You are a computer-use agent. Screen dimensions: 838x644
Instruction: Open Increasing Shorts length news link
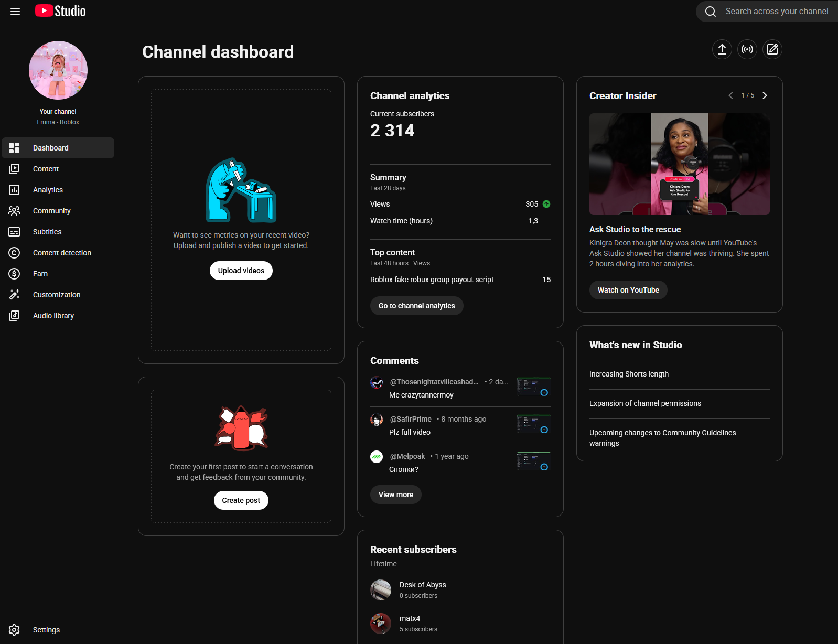[x=629, y=374]
